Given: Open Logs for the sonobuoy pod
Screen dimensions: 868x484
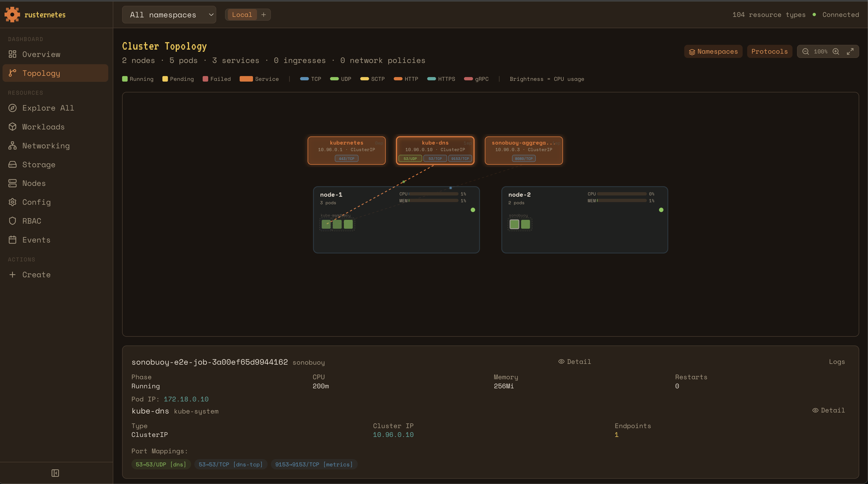Looking at the screenshot, I should [837, 362].
